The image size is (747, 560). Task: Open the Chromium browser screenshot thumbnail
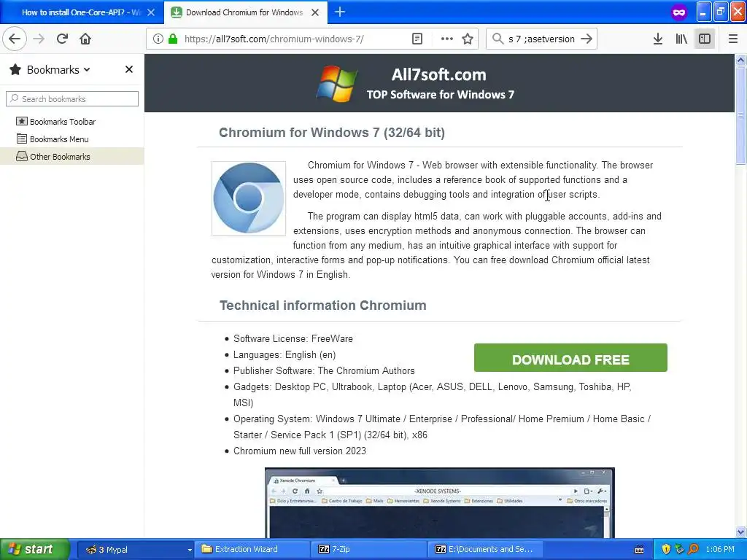(x=440, y=503)
